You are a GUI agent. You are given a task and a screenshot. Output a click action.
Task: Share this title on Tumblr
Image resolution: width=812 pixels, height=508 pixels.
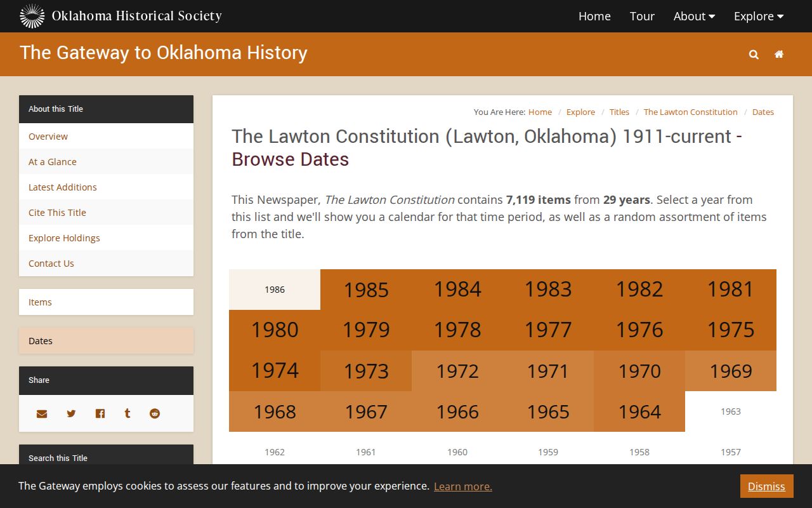[128, 413]
